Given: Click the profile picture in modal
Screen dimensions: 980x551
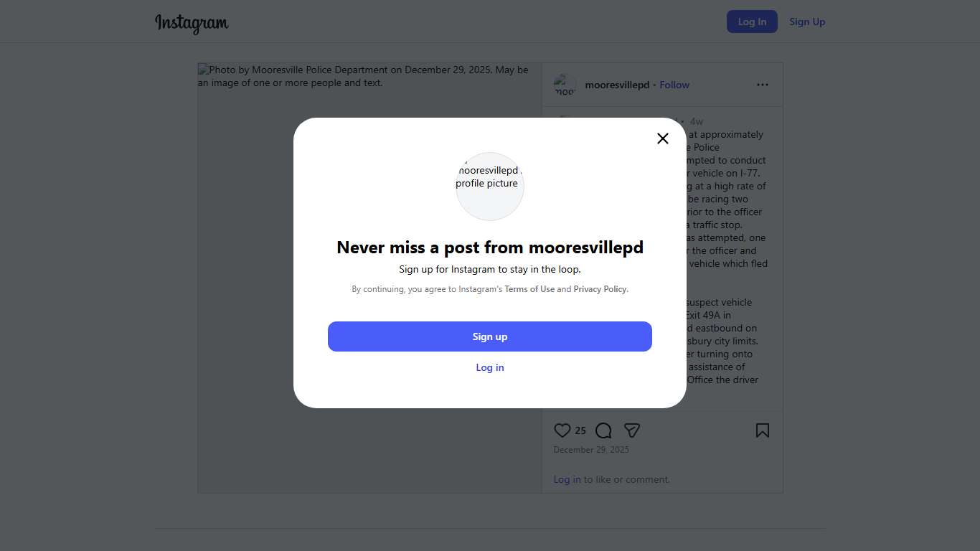Looking at the screenshot, I should [490, 186].
